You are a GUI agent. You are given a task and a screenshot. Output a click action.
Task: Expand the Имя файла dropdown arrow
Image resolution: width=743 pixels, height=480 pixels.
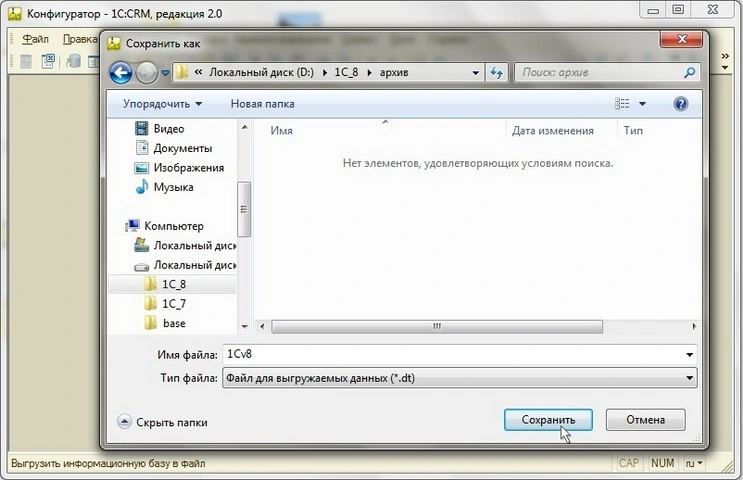click(x=690, y=355)
